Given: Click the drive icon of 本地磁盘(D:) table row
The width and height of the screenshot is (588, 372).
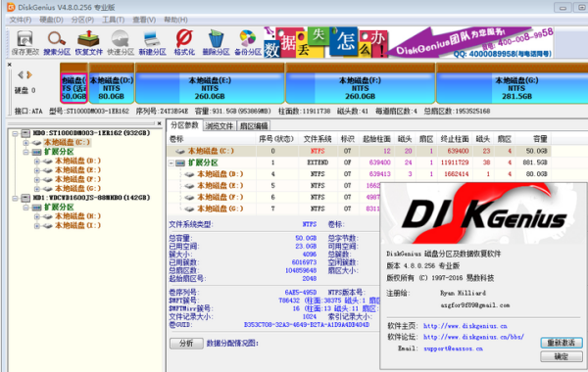Looking at the screenshot, I should [190, 174].
